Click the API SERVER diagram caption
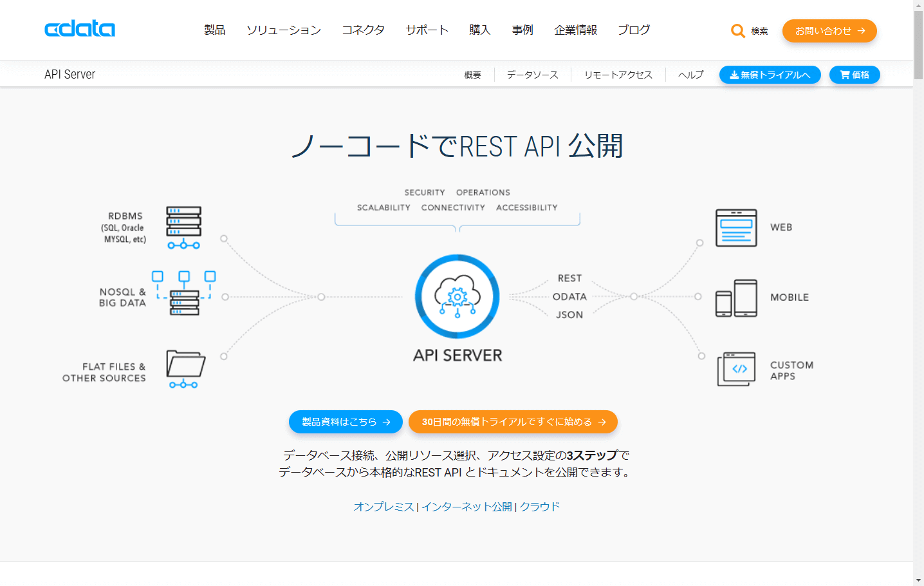The height and width of the screenshot is (586, 924). pyautogui.click(x=457, y=355)
